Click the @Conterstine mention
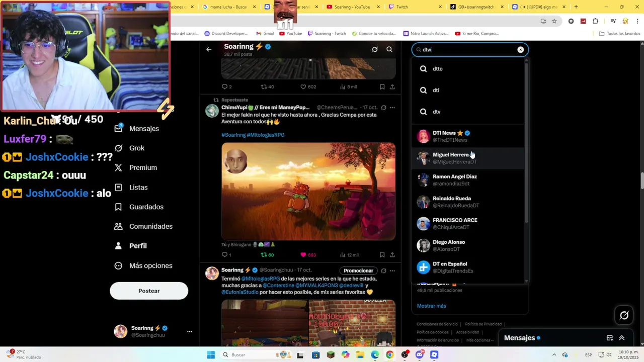 [278, 286]
